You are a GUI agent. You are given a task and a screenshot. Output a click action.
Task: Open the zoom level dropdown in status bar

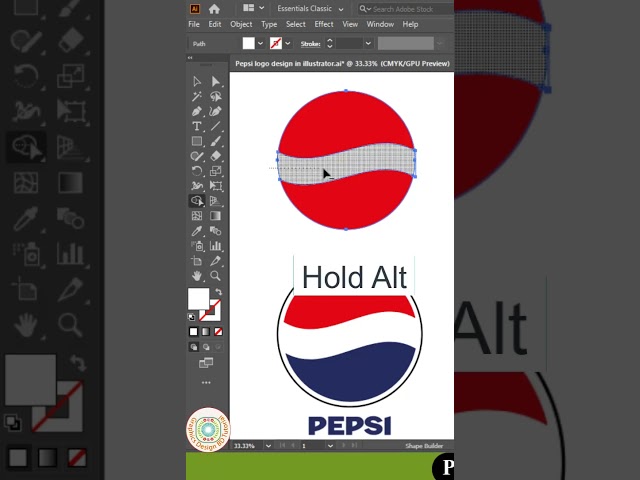(268, 446)
